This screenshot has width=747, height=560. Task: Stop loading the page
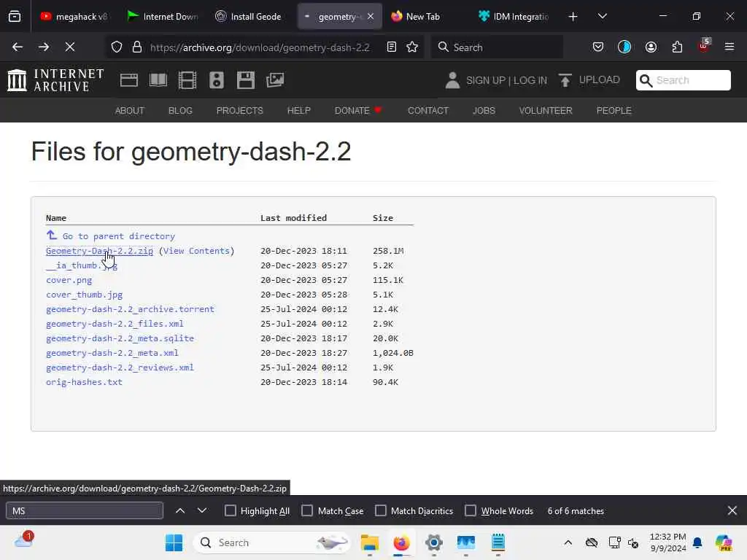[70, 47]
